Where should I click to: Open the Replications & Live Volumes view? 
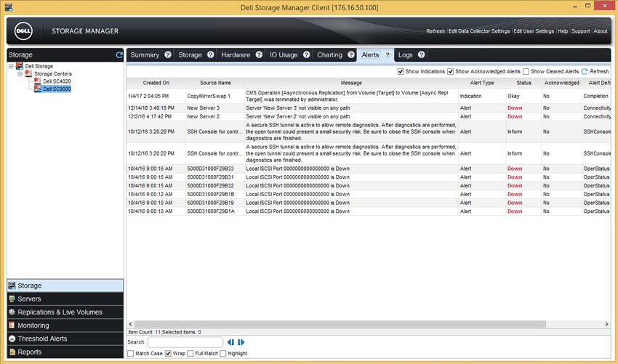(x=65, y=312)
